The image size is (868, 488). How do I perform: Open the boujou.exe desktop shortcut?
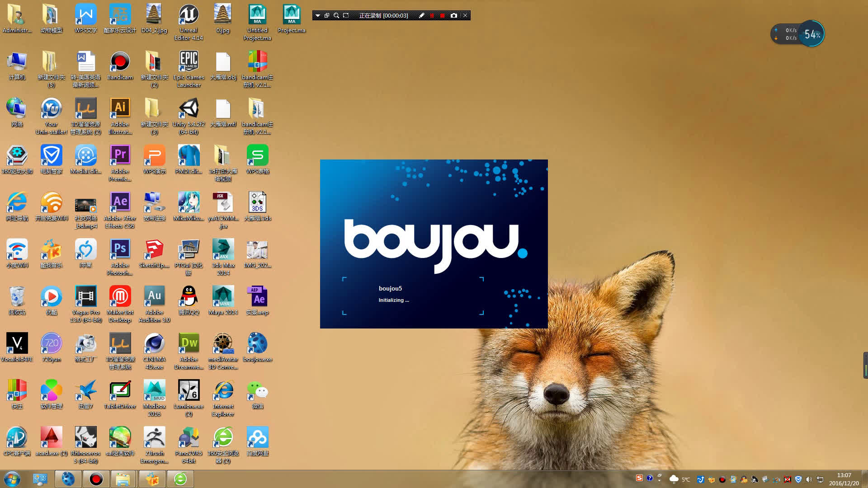click(x=257, y=347)
